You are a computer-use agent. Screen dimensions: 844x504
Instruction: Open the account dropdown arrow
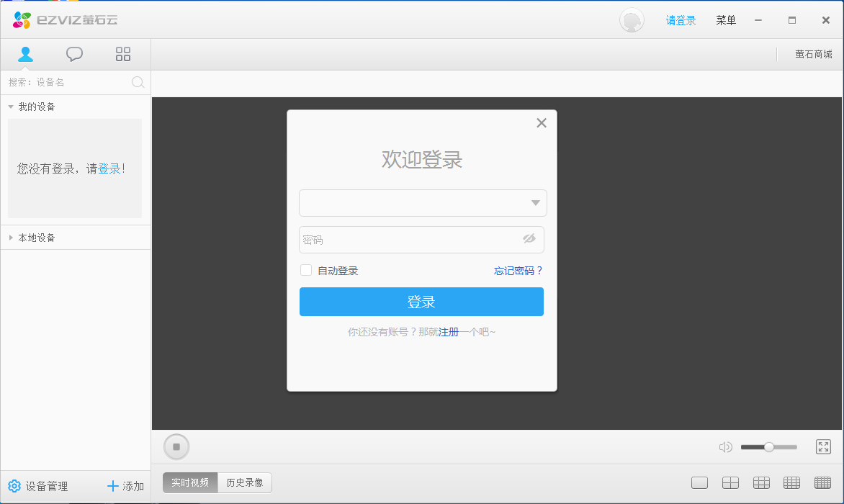tap(535, 203)
